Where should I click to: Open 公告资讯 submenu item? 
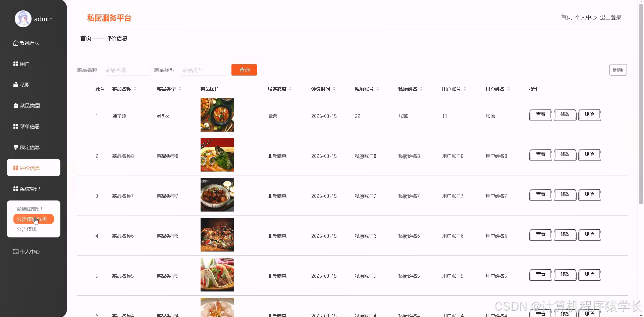pyautogui.click(x=27, y=229)
